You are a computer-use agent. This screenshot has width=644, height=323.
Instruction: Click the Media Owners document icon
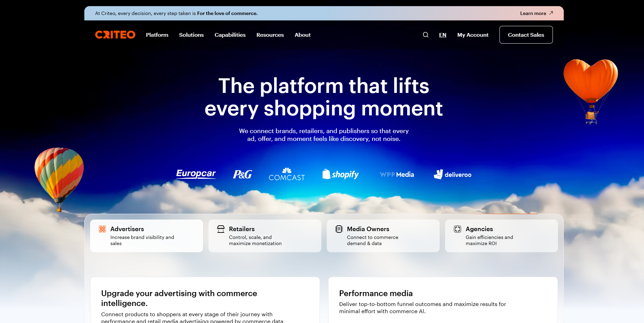click(339, 229)
